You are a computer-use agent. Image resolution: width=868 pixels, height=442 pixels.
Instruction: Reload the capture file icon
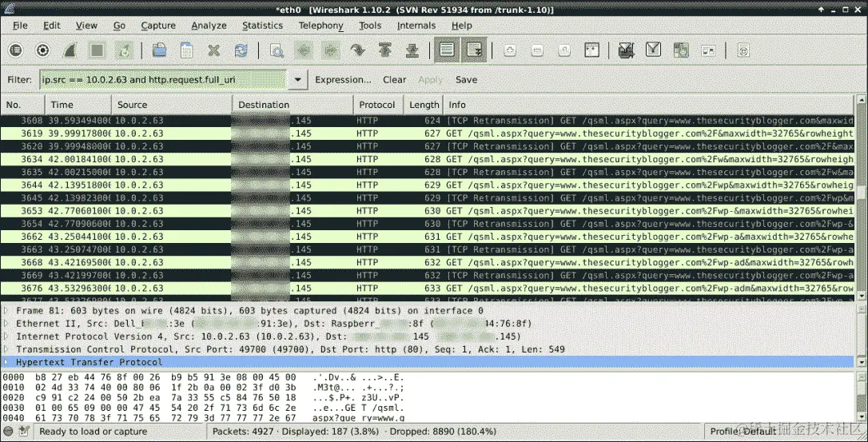coord(241,50)
